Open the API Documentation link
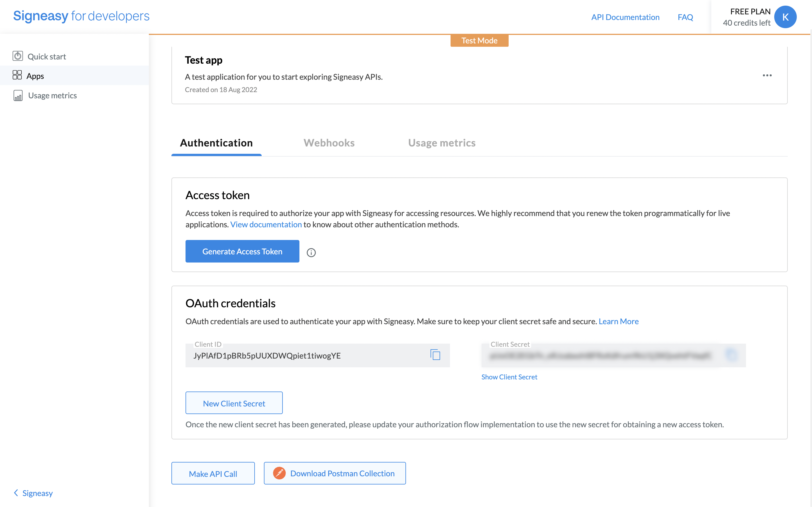 pyautogui.click(x=625, y=17)
